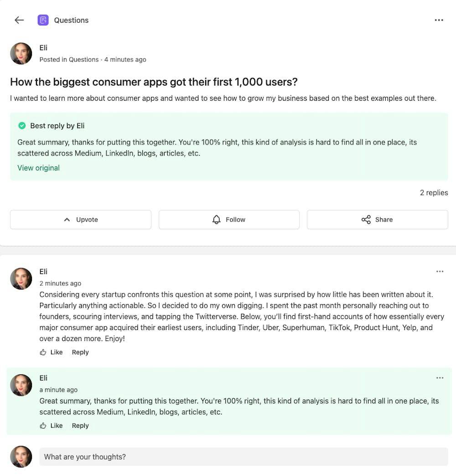Like the highlighted best reply comment
The image size is (456, 476).
coord(51,425)
